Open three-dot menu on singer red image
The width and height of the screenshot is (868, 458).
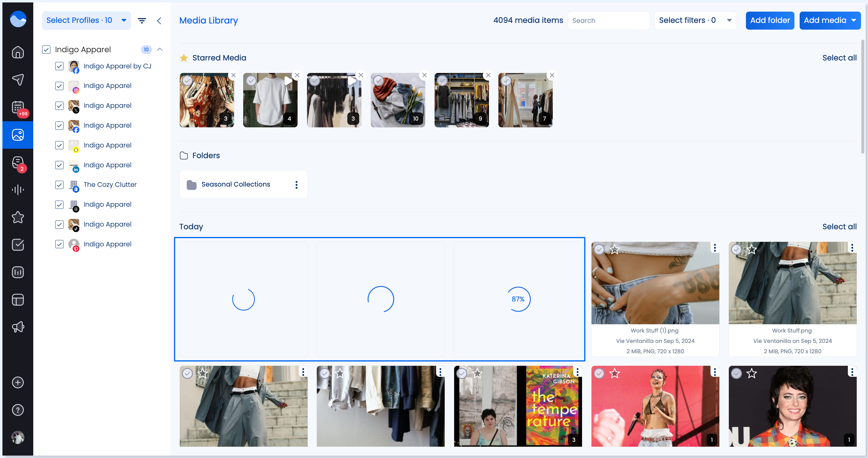pos(714,372)
